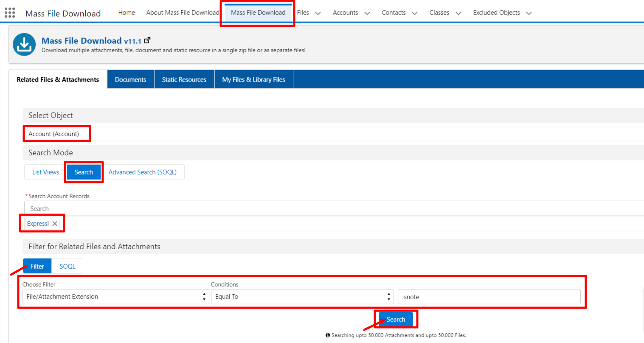Open the Contacts nav tab
The width and height of the screenshot is (644, 343).
(394, 13)
